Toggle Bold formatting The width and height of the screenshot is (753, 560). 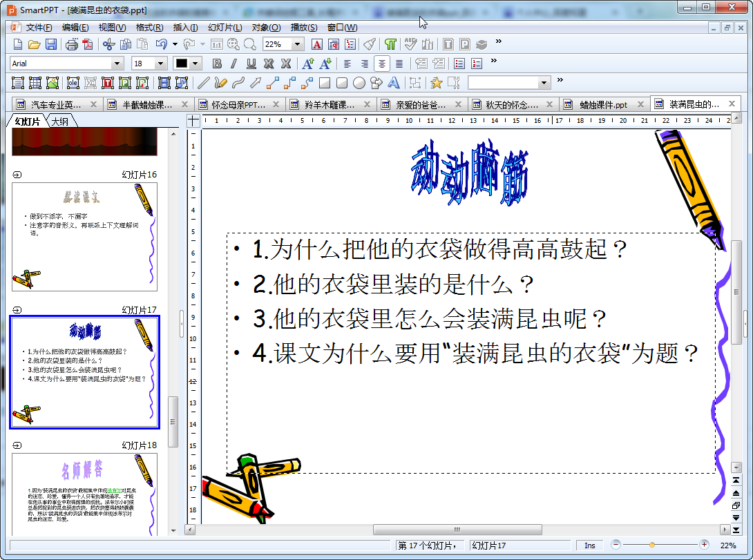[217, 64]
